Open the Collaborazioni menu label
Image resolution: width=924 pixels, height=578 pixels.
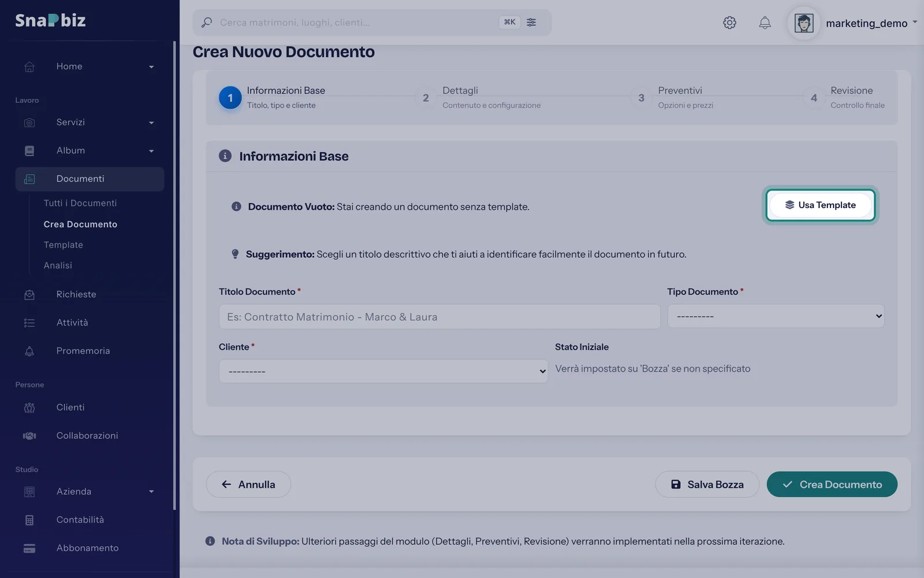tap(87, 436)
